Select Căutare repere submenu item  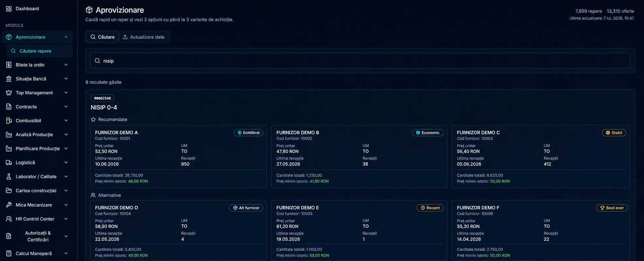pos(40,51)
